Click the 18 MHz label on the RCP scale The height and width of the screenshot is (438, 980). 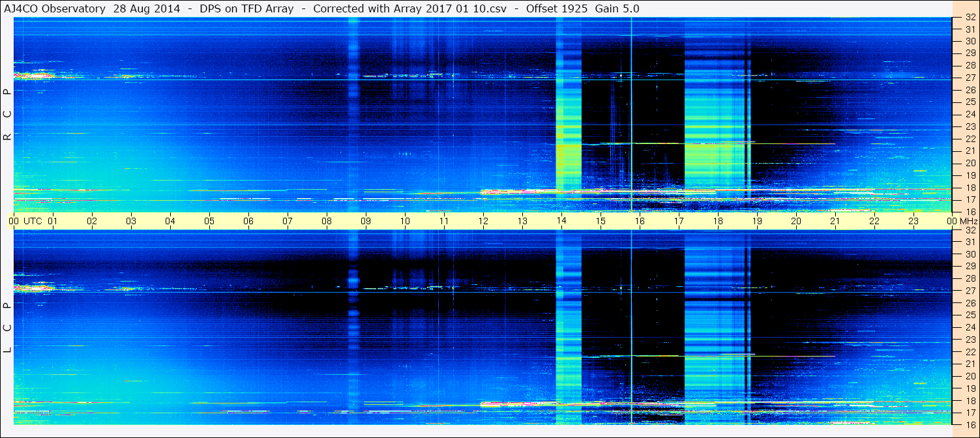pos(970,188)
